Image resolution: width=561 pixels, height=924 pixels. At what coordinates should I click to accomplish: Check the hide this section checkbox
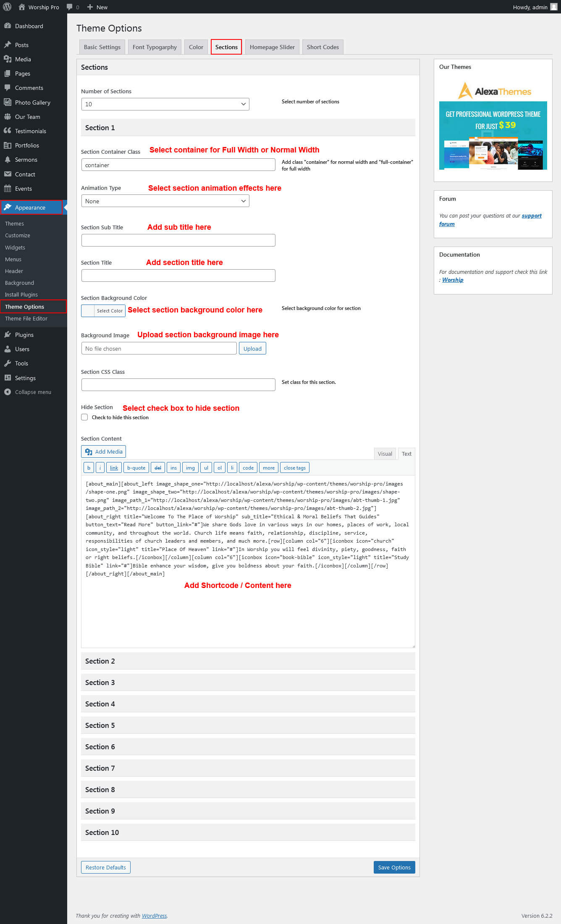point(84,417)
